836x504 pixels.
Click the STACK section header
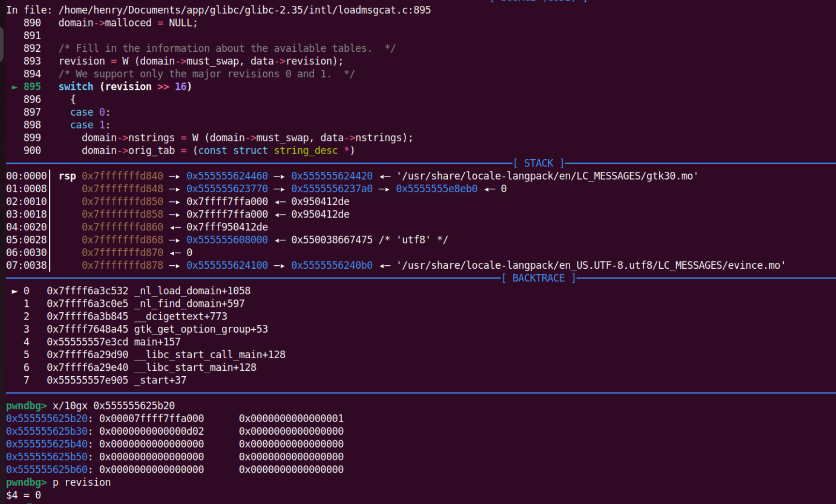538,163
